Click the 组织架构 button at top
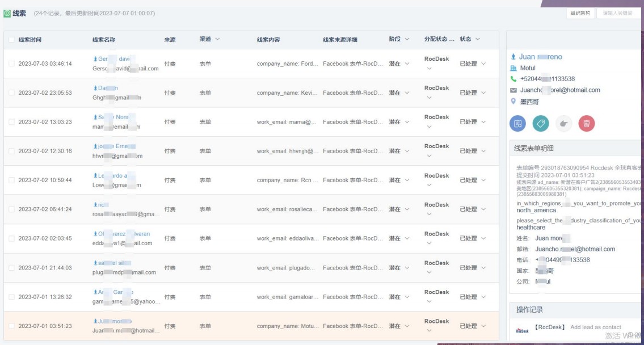The width and height of the screenshot is (644, 345). 580,13
